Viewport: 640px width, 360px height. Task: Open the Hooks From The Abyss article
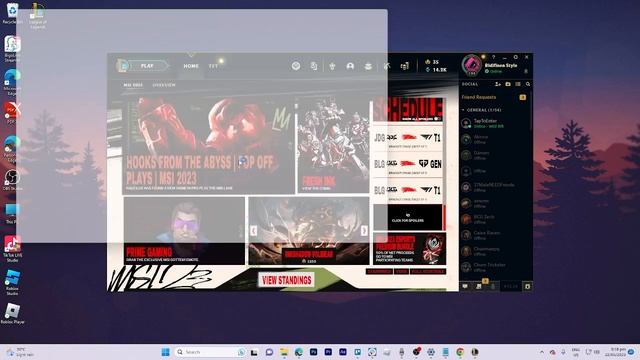[208, 145]
